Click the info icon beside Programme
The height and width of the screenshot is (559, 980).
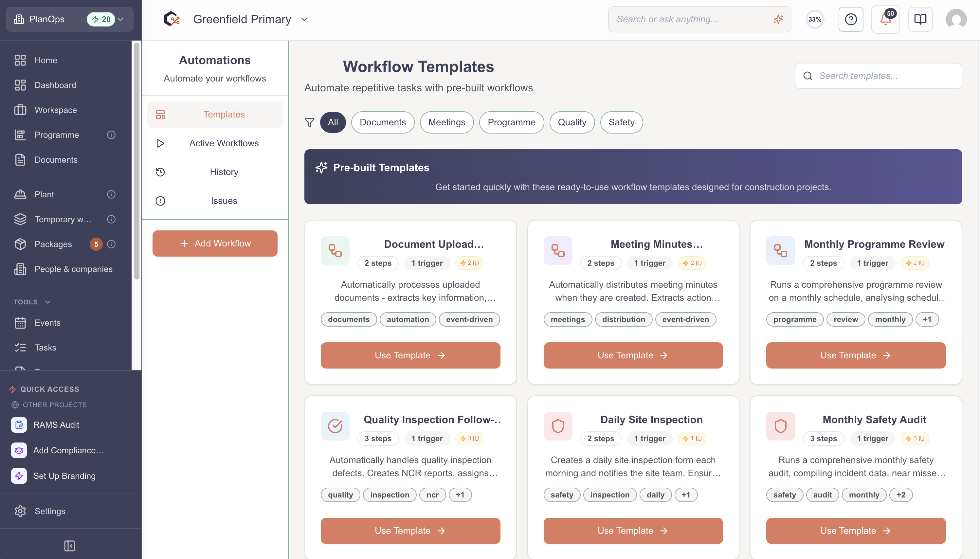coord(111,135)
